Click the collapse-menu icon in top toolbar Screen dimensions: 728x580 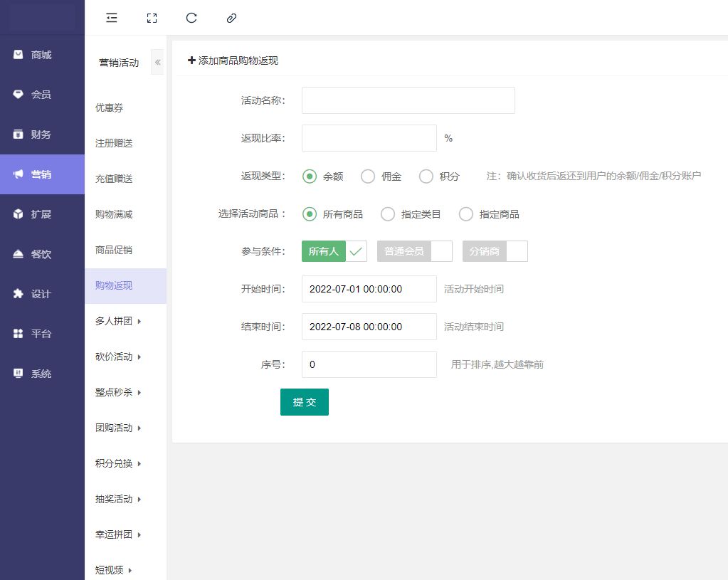[x=111, y=18]
